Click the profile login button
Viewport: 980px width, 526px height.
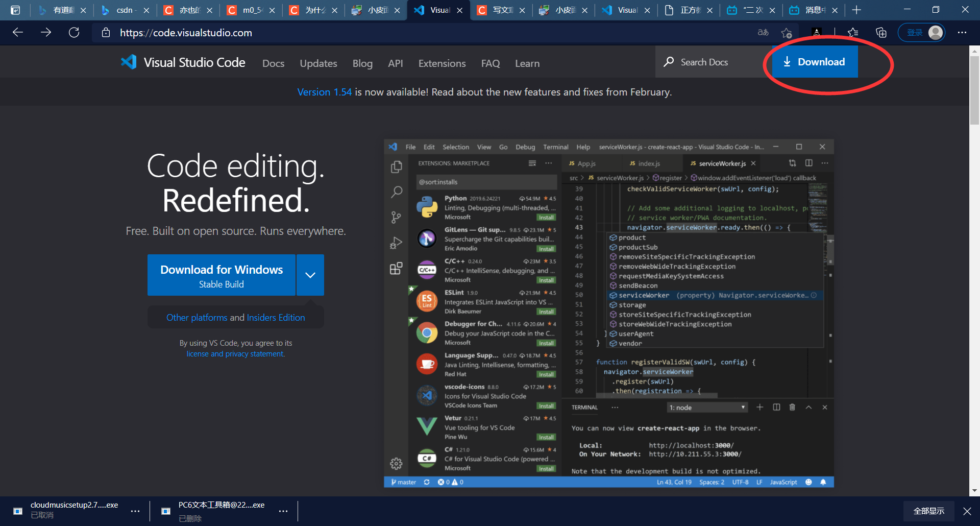(x=921, y=33)
